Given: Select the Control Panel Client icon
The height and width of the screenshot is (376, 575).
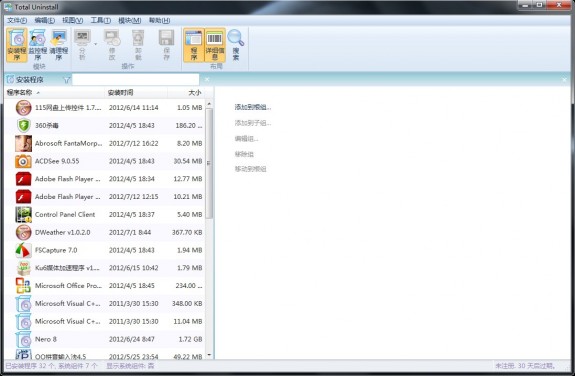Looking at the screenshot, I should (x=23, y=215).
